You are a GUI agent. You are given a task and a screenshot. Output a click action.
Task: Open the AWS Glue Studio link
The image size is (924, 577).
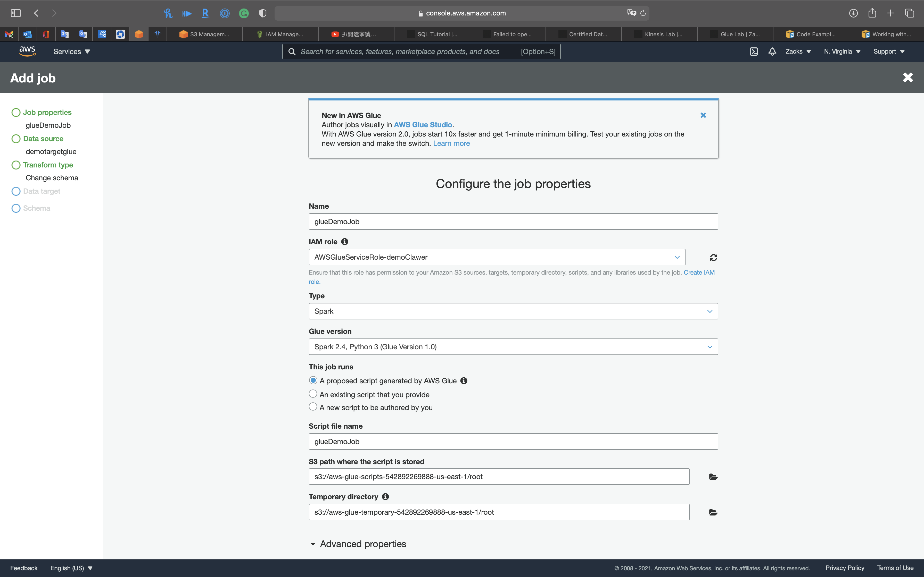423,125
